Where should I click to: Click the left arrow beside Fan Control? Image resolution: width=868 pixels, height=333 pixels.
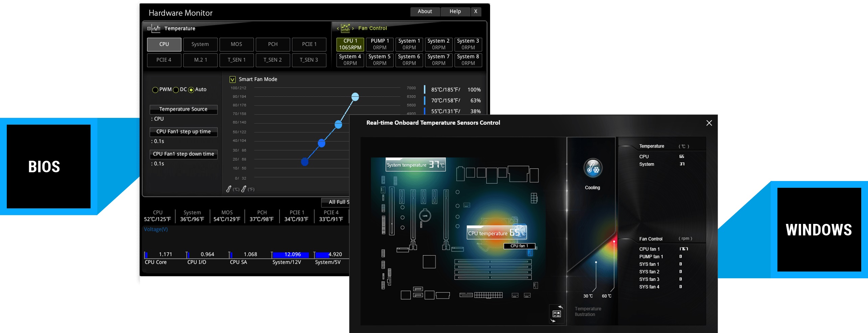click(338, 28)
